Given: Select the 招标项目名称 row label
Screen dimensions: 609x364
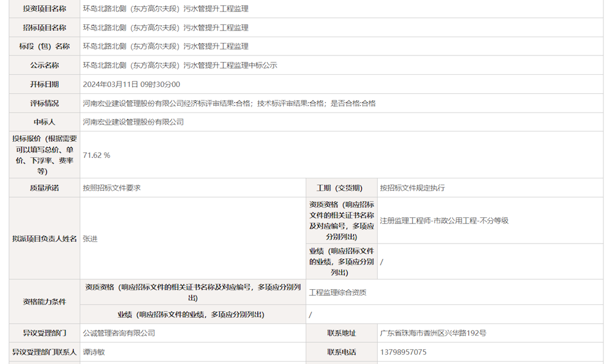Looking at the screenshot, I should pos(43,27).
